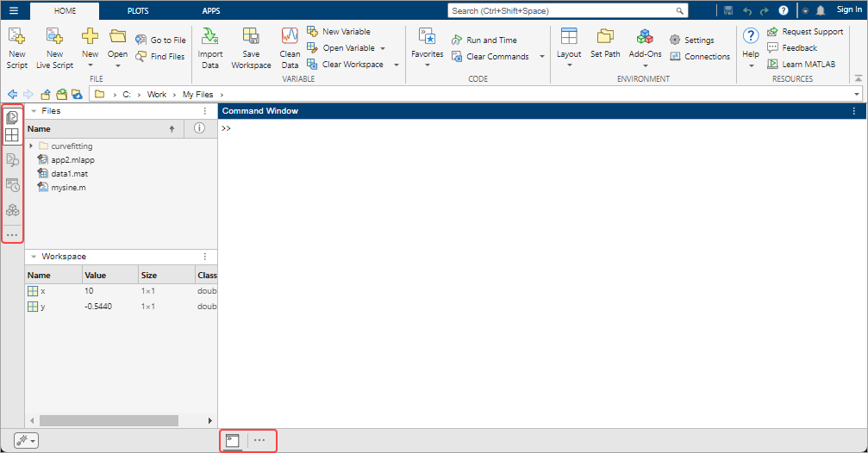
Task: Open the address bar history dropdown
Action: (x=857, y=95)
